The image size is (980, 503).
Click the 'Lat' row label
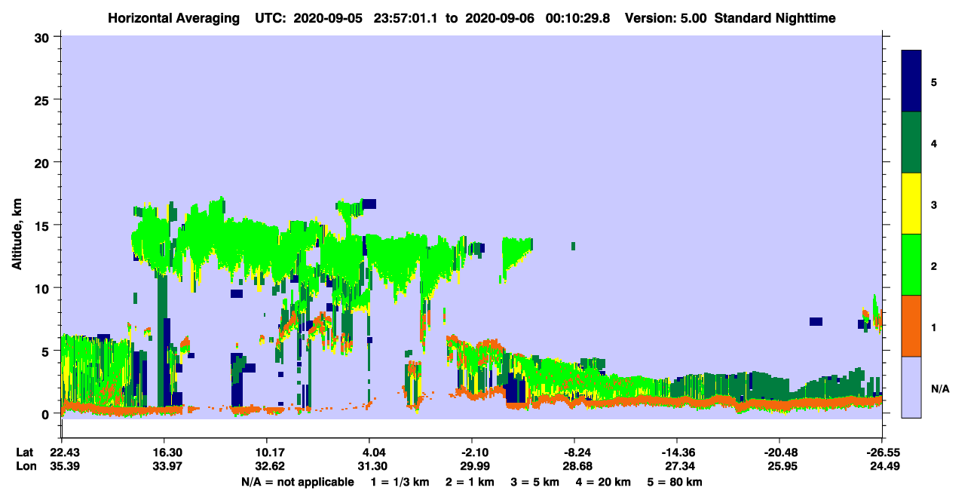click(24, 452)
